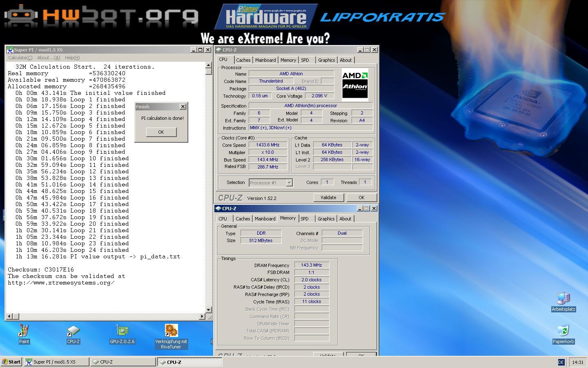
Task: Click the memory Size value 512 MBytes
Action: (x=261, y=241)
